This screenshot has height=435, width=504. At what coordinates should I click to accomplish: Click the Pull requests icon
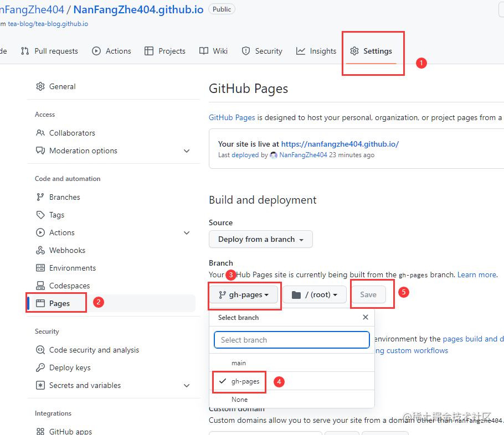coord(25,51)
